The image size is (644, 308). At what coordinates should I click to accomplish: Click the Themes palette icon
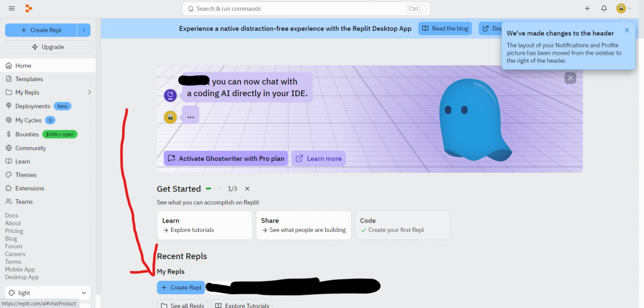[x=9, y=175]
